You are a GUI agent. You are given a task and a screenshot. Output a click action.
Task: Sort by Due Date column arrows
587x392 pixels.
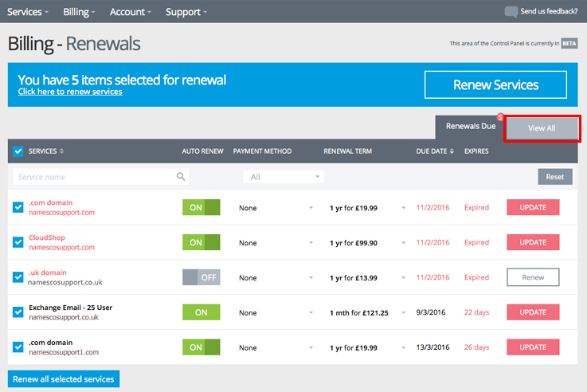pyautogui.click(x=452, y=151)
